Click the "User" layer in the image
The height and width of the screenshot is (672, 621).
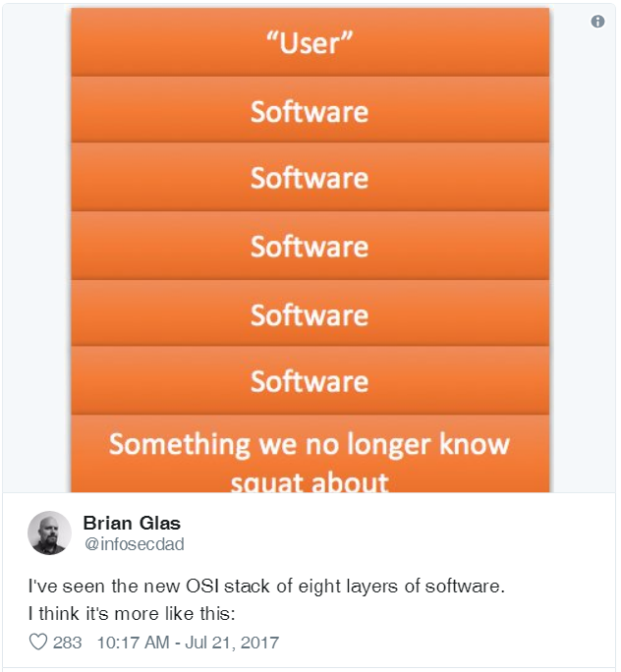pos(310,43)
